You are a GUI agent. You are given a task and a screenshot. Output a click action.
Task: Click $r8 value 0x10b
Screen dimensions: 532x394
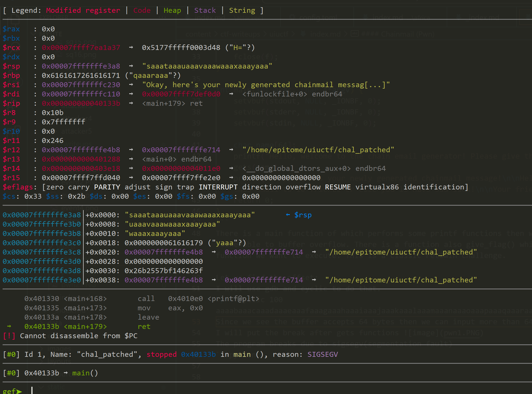tap(53, 113)
